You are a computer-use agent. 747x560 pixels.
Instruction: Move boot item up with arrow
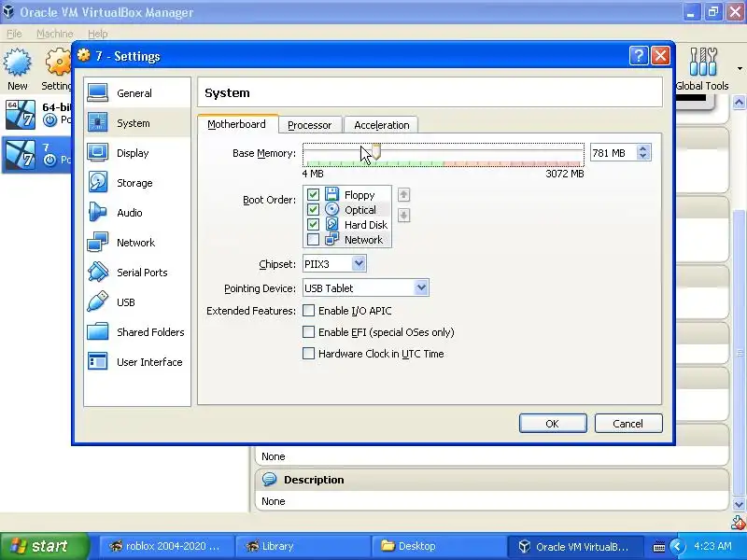click(403, 194)
